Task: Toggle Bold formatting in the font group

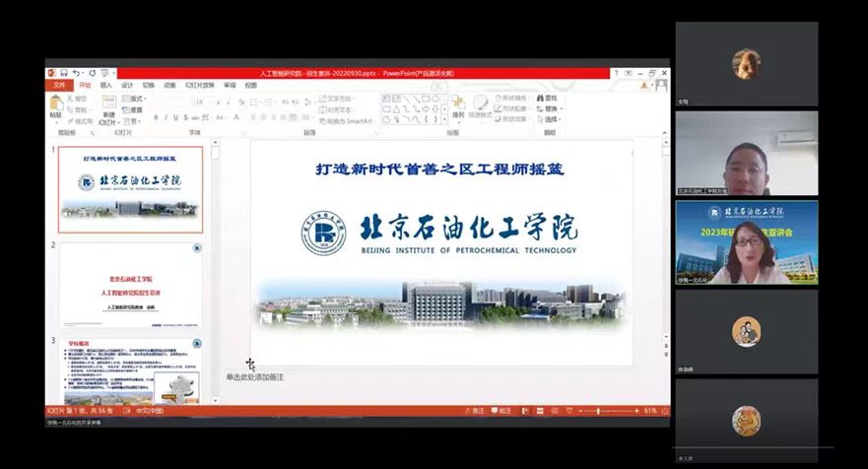Action: [x=157, y=119]
